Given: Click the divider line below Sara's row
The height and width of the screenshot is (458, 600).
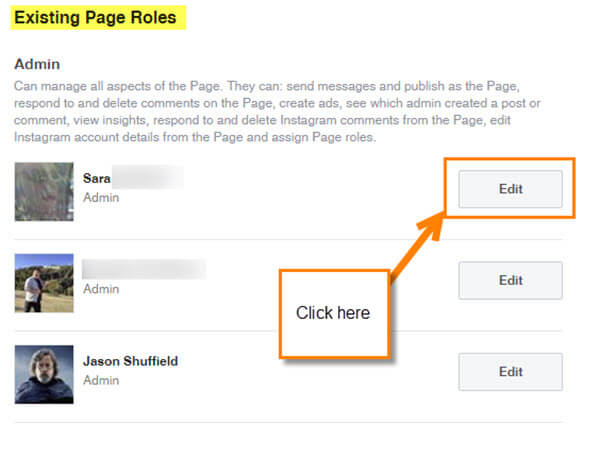Looking at the screenshot, I should pos(288,240).
